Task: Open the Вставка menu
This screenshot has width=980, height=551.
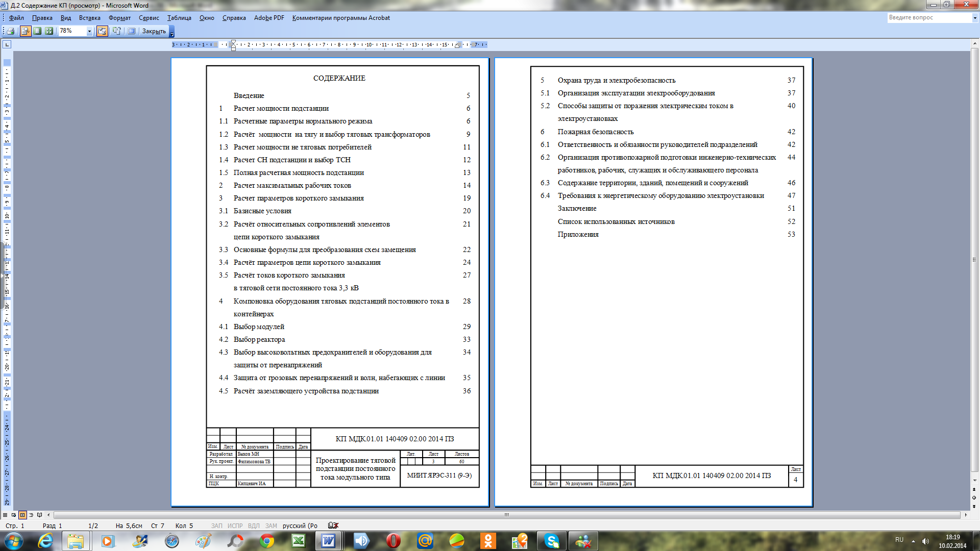Action: 90,18
